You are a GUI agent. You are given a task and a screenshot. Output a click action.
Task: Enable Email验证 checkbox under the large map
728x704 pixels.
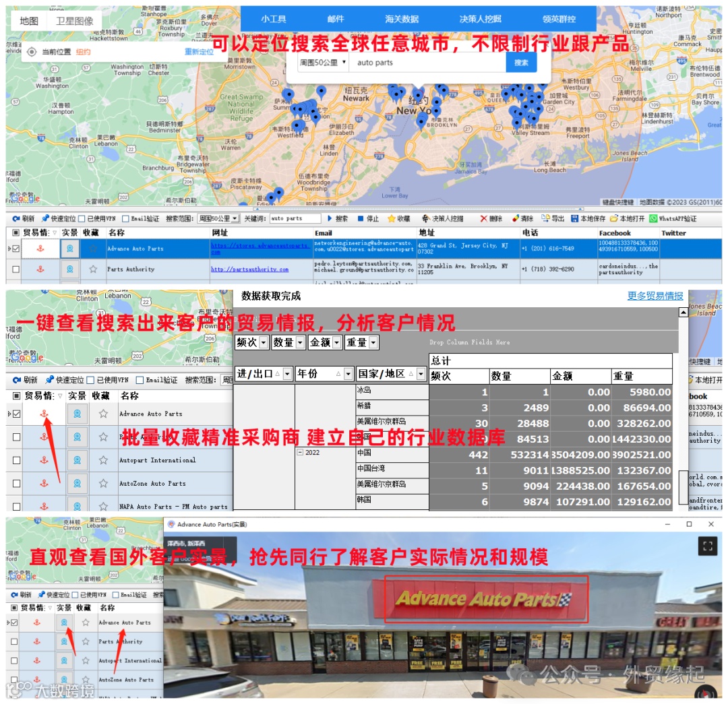tap(125, 218)
